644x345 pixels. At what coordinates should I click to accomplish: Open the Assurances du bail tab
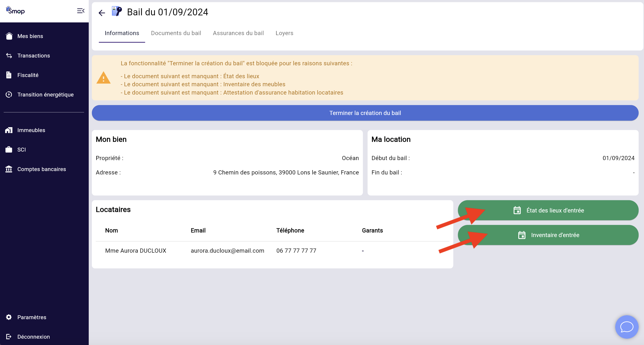[x=238, y=33]
